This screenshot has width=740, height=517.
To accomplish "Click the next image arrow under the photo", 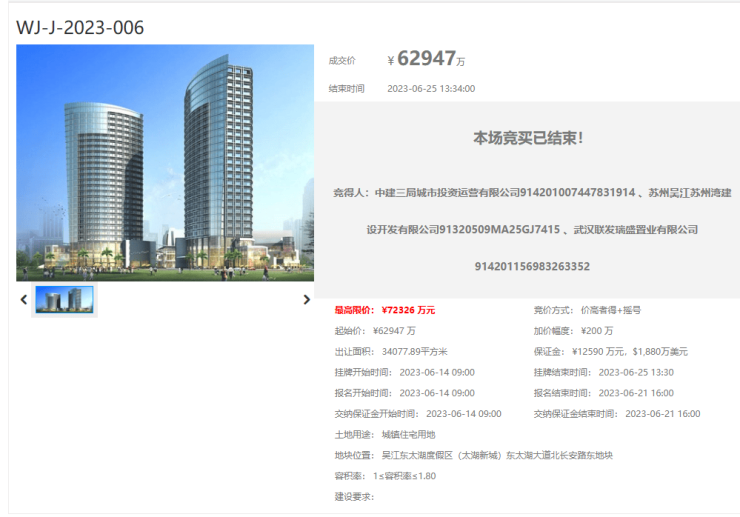I will (307, 299).
